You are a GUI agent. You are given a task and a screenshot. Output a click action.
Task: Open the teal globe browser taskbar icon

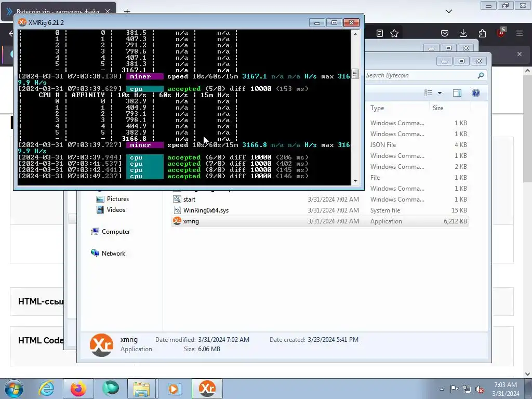(x=111, y=389)
